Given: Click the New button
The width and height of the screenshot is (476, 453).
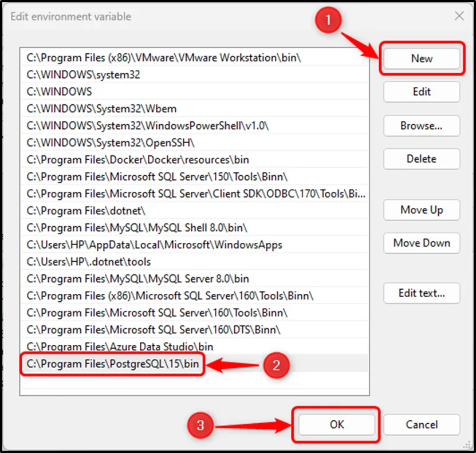Looking at the screenshot, I should (x=421, y=58).
